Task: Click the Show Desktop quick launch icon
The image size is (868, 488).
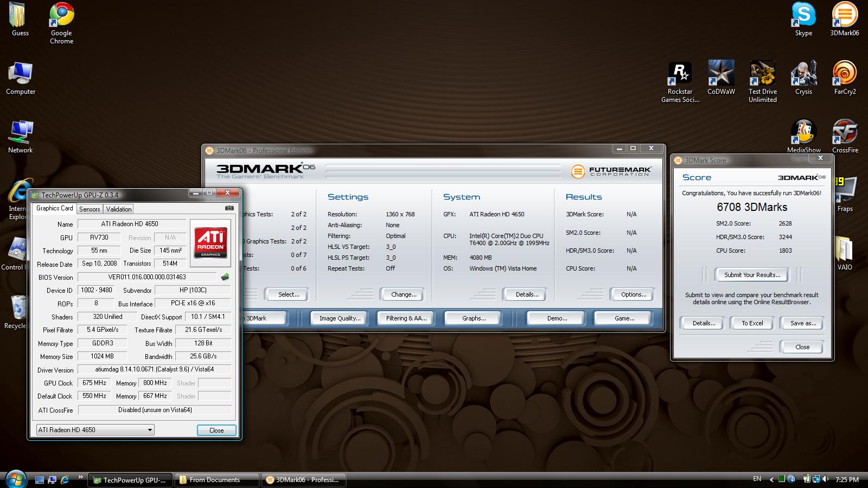Action: (40, 480)
